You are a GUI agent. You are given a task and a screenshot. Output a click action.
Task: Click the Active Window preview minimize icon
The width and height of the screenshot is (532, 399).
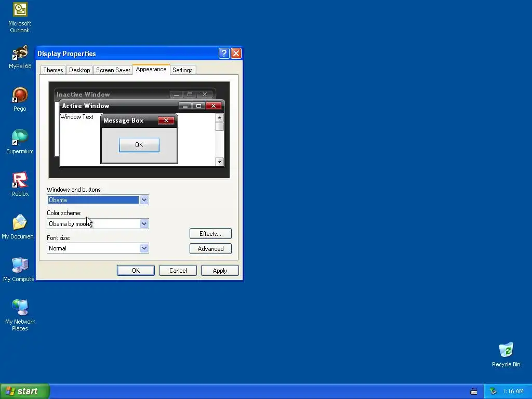(185, 106)
